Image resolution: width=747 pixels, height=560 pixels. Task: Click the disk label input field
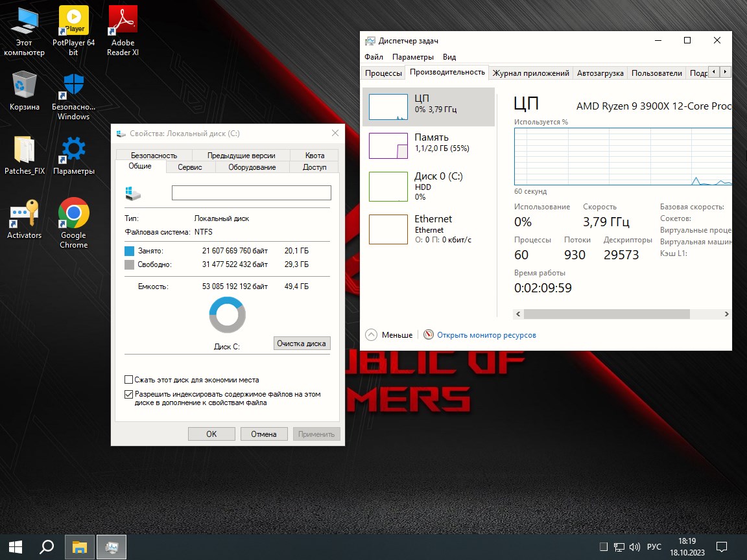click(251, 192)
